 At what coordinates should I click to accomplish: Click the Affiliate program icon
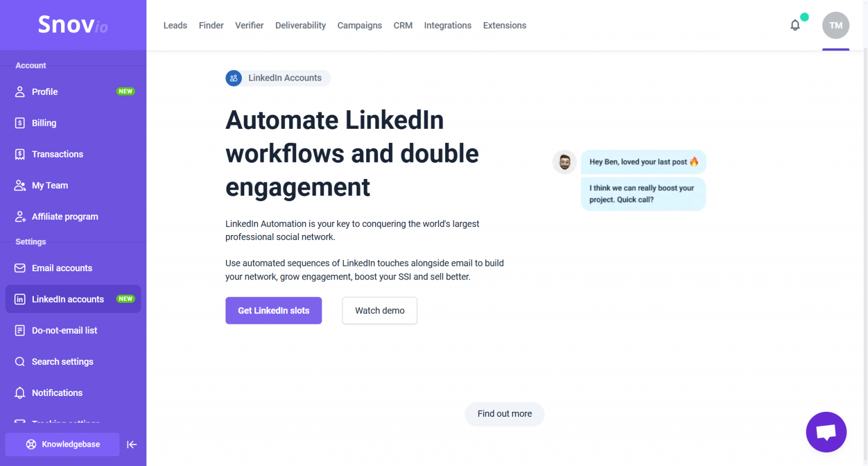pyautogui.click(x=20, y=216)
